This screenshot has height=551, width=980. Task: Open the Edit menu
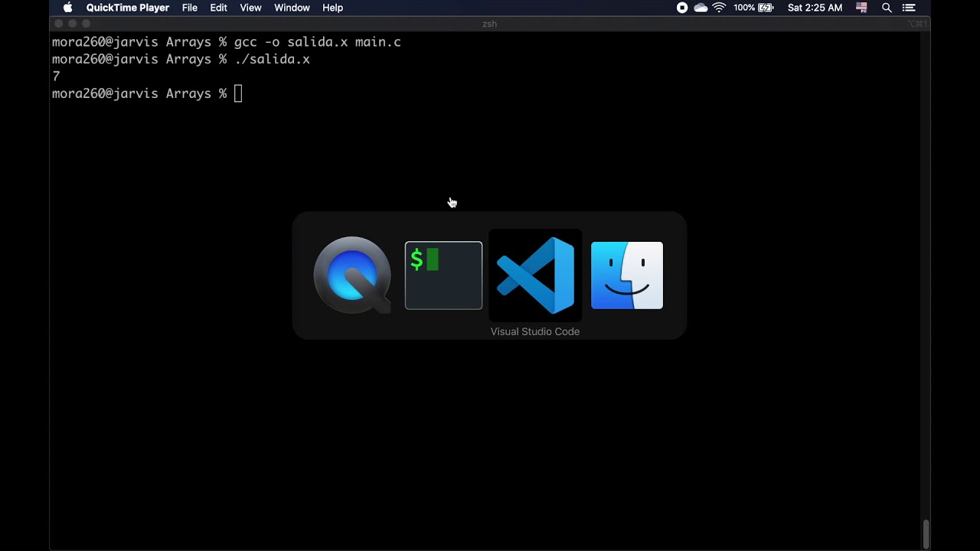pos(219,8)
